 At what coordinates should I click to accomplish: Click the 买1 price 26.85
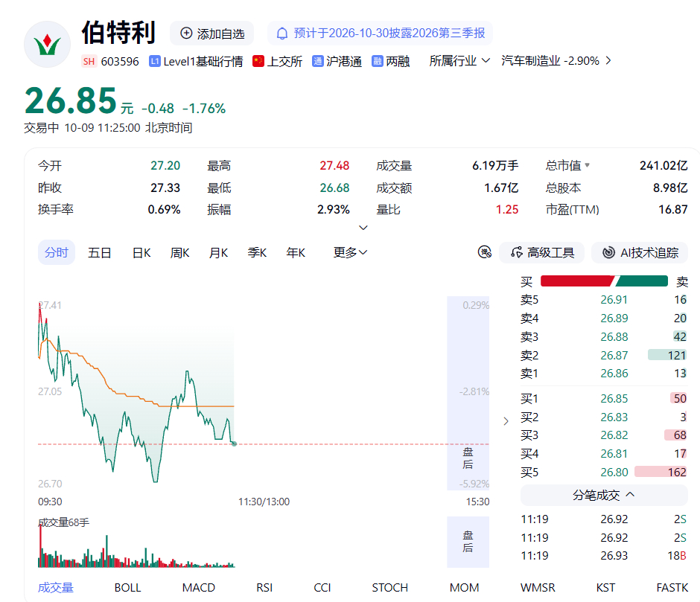(614, 398)
